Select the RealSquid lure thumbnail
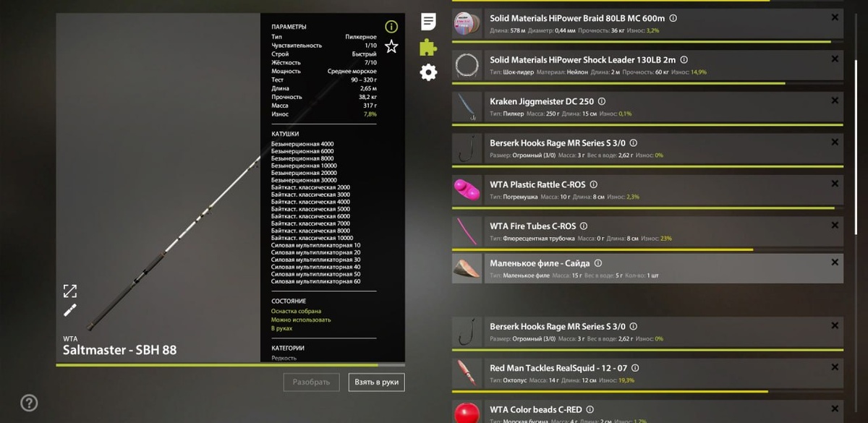Image resolution: width=868 pixels, height=423 pixels. coord(467,374)
